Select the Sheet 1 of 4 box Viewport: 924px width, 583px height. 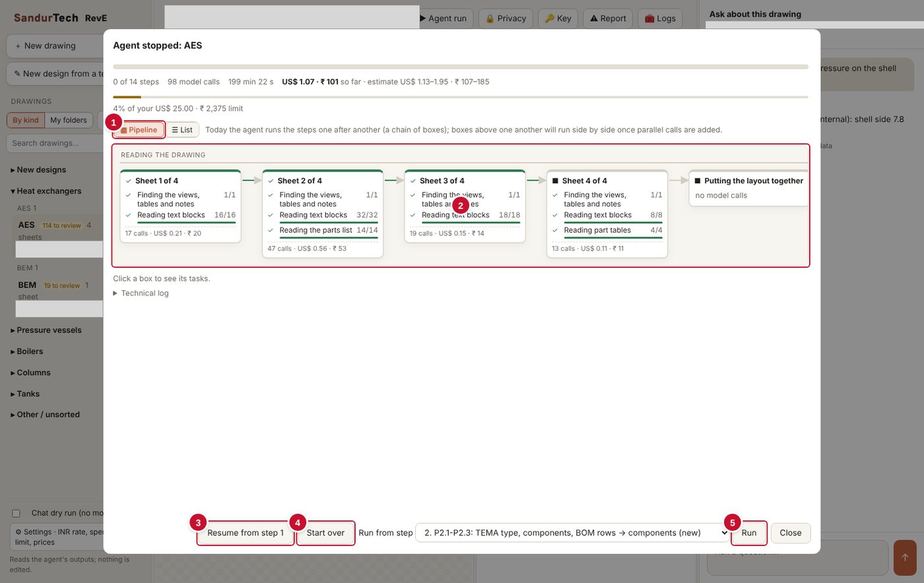[x=180, y=206]
